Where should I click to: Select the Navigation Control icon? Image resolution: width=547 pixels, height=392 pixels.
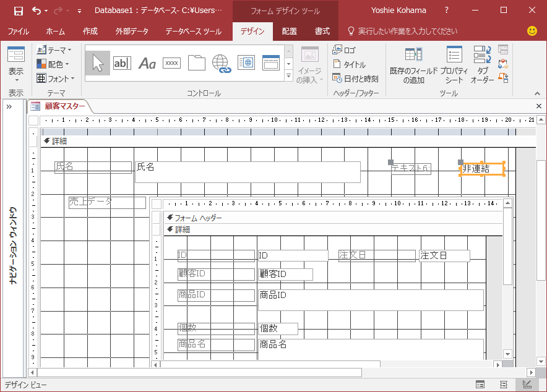point(271,63)
